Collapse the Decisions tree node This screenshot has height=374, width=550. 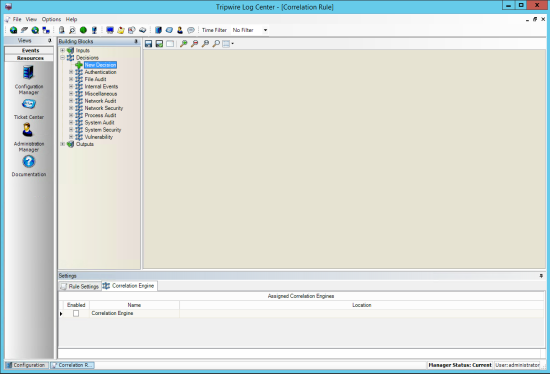click(62, 58)
